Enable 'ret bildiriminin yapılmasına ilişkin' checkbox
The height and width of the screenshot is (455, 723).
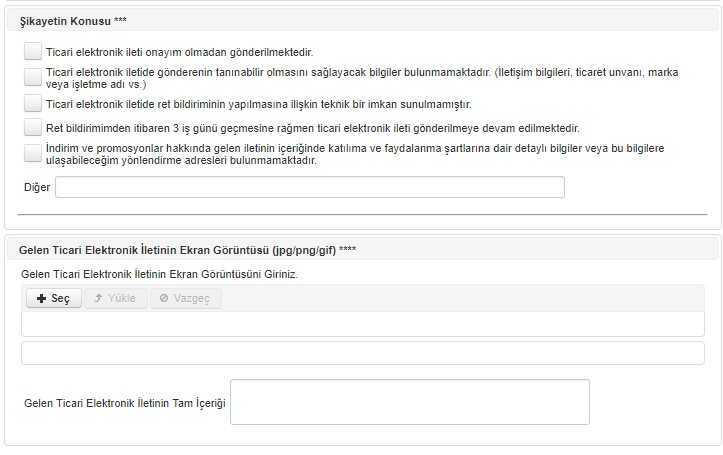33,104
